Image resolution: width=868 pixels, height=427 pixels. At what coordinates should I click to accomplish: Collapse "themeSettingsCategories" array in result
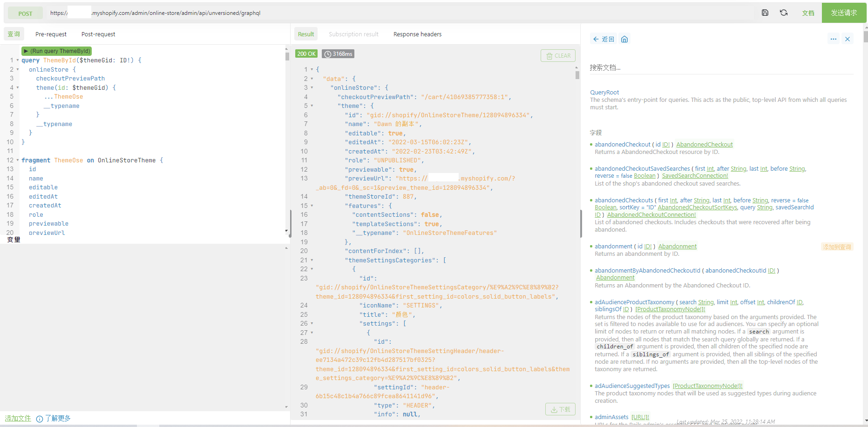pos(312,260)
